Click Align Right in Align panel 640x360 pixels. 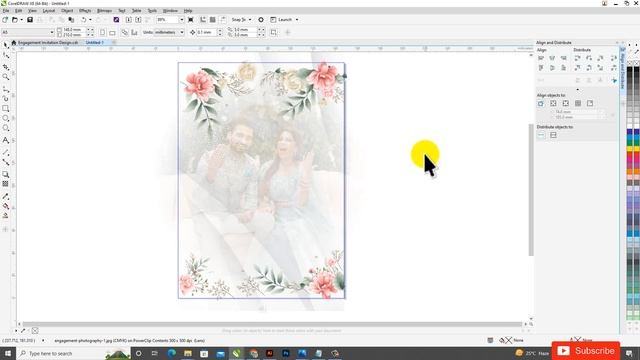pos(564,58)
